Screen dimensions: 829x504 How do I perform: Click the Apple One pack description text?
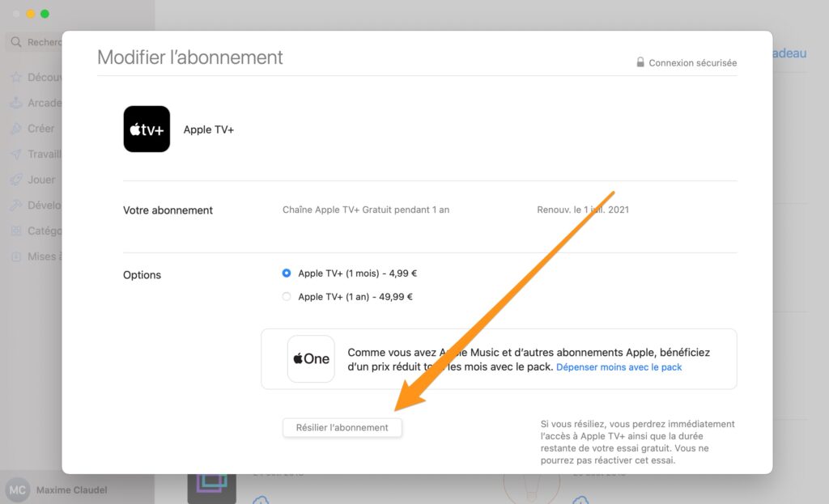[x=529, y=359]
